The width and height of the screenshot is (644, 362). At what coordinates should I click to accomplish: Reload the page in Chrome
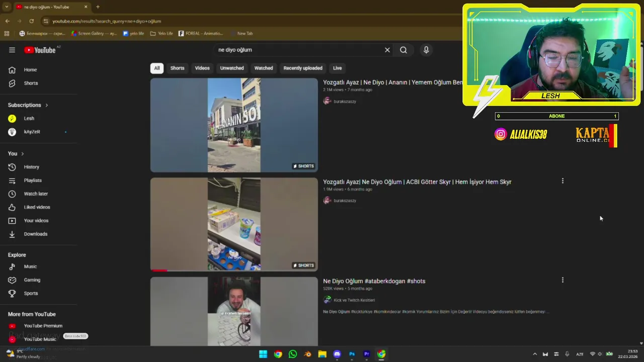tap(31, 21)
